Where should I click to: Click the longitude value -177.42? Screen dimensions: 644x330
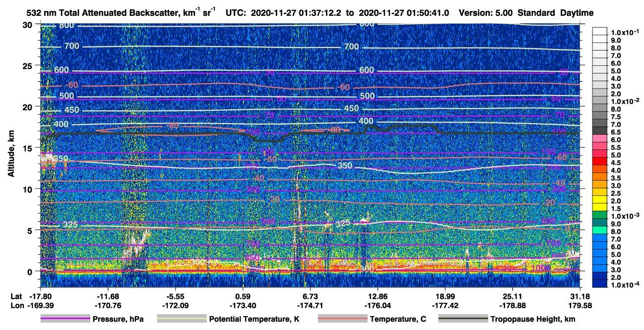(445, 305)
